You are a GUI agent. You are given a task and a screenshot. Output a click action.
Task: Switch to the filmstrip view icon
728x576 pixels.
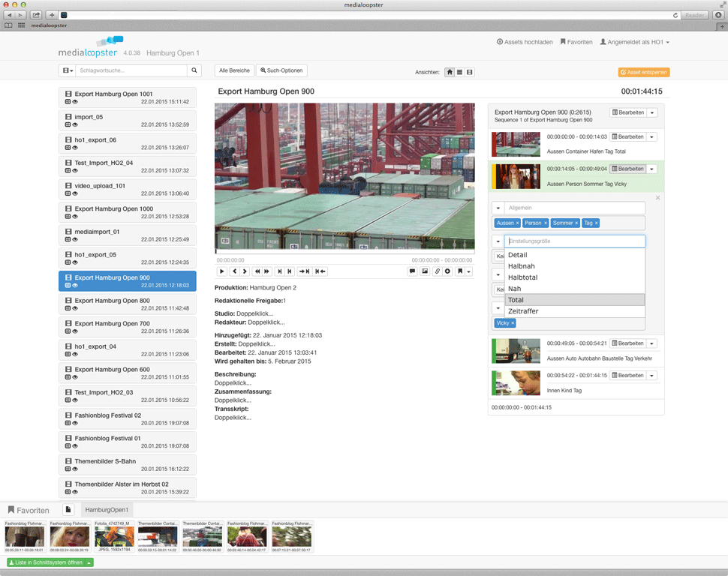point(470,73)
